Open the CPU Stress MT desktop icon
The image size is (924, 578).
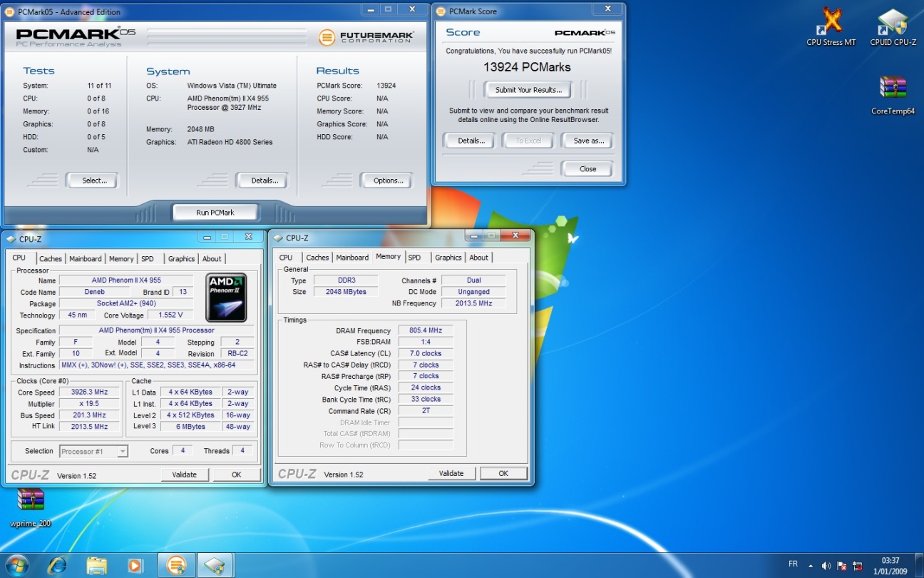click(831, 26)
